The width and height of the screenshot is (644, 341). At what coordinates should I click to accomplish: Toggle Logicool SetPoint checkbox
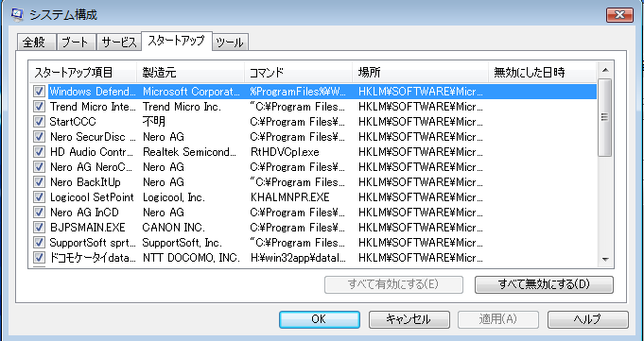(39, 197)
